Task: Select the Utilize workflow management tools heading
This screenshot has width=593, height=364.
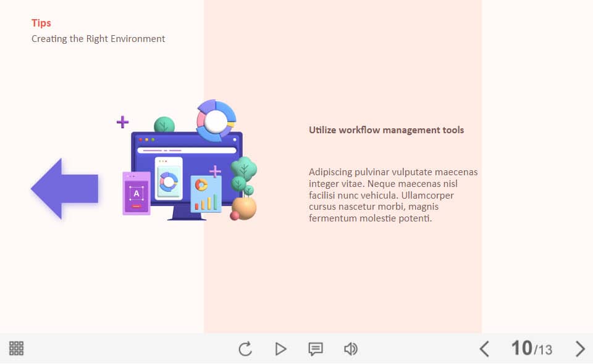Action: [x=386, y=130]
